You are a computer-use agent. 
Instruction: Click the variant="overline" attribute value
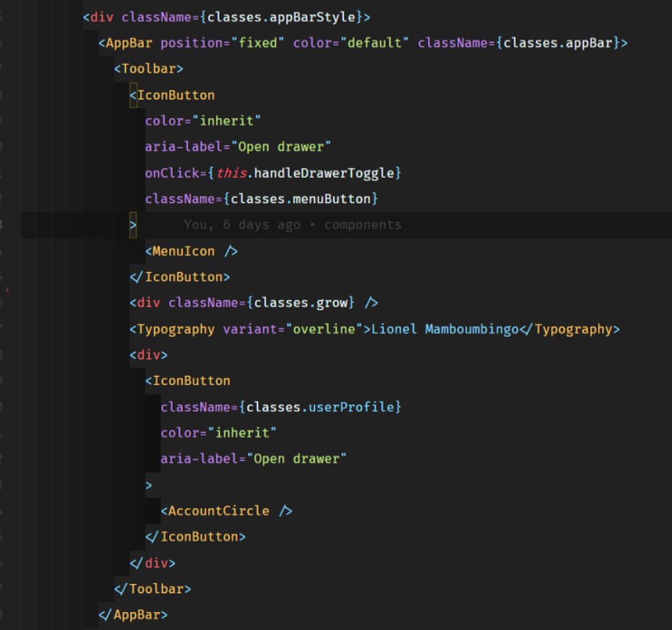324,329
